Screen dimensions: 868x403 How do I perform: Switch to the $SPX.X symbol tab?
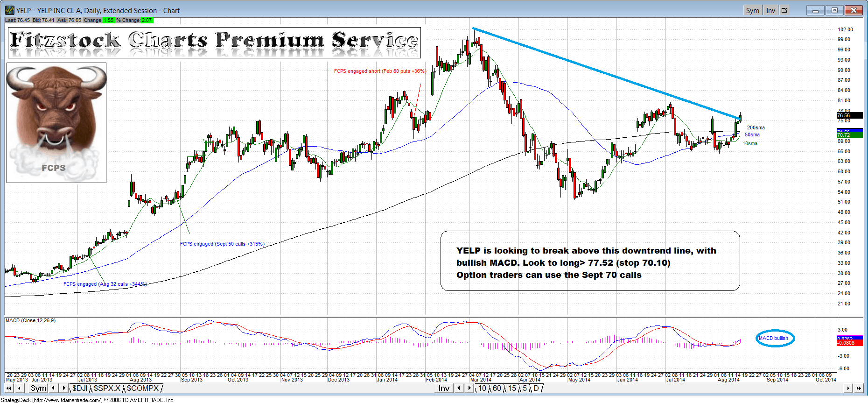click(x=107, y=388)
